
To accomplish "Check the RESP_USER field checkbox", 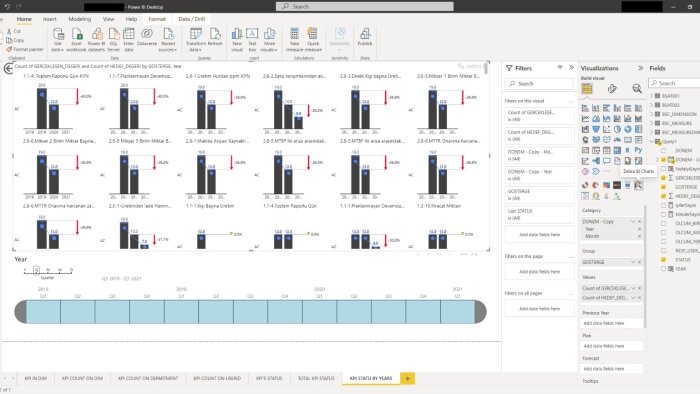I will pyautogui.click(x=663, y=250).
